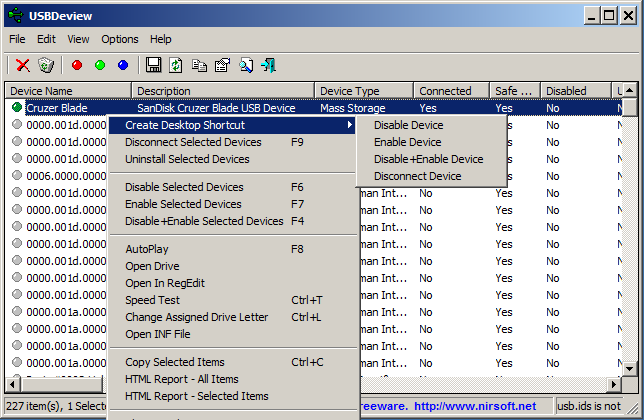Screen dimensions: 644x420
Task: Sort by Disabled column header
Action: coord(576,91)
